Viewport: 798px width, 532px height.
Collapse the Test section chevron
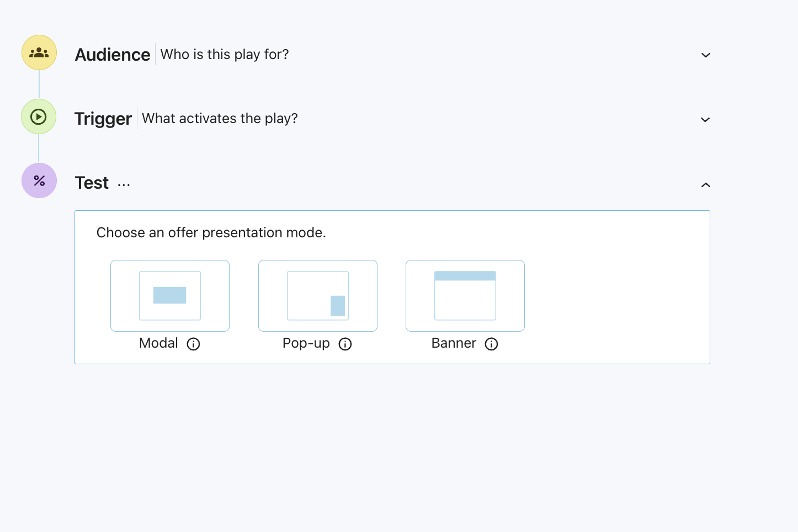tap(705, 185)
